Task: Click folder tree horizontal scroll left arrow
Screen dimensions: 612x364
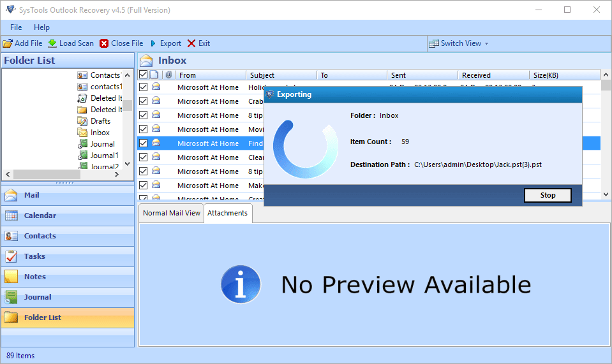Action: (8, 174)
